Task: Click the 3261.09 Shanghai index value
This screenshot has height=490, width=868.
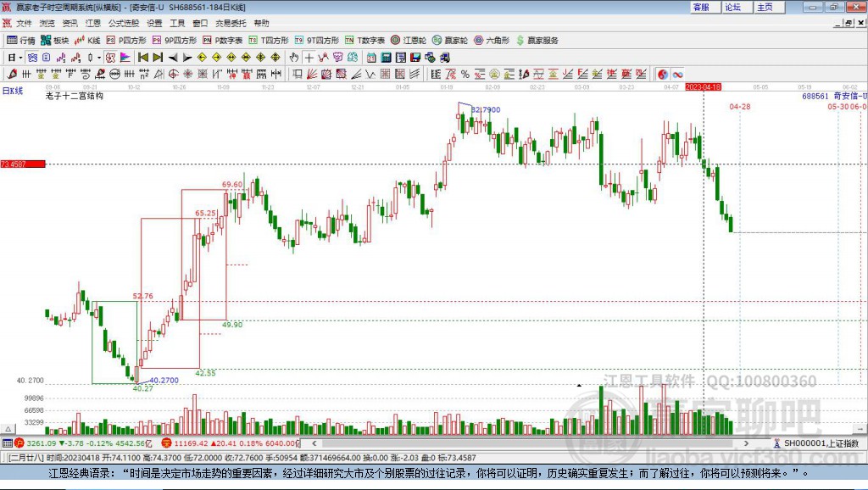Action: tap(42, 443)
